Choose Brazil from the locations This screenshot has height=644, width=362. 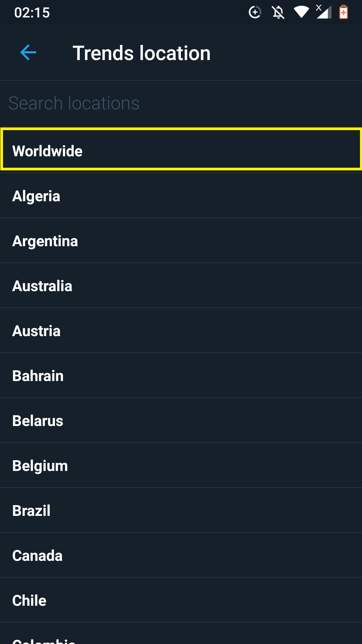tap(181, 511)
